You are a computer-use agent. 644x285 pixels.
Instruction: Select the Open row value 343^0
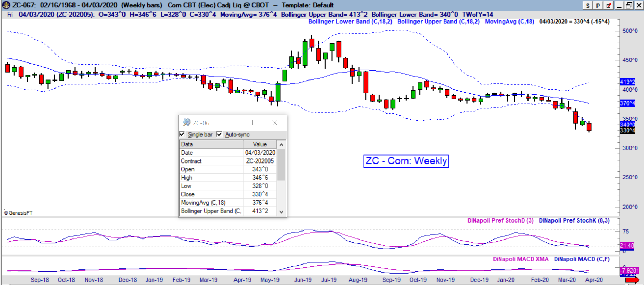260,169
